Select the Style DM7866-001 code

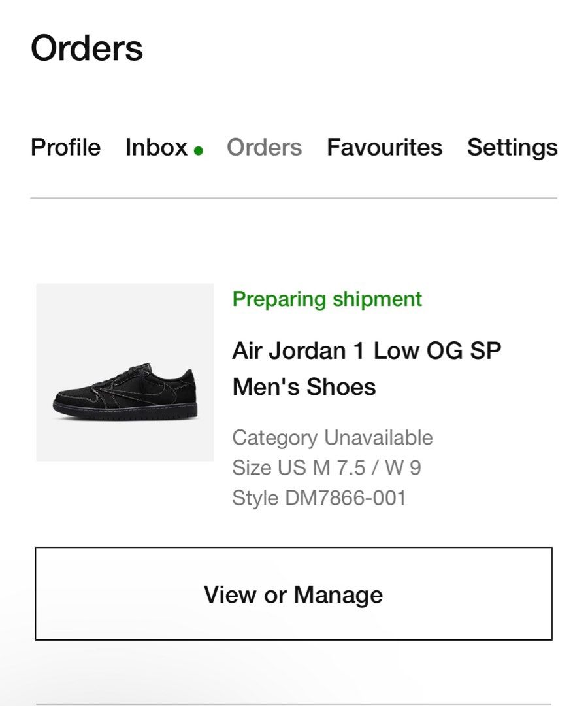click(319, 498)
